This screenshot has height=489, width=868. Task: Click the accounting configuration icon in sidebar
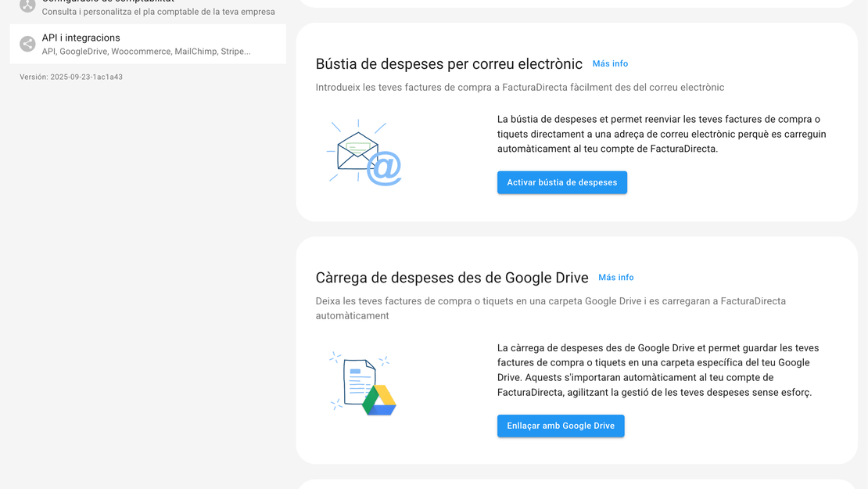[27, 5]
